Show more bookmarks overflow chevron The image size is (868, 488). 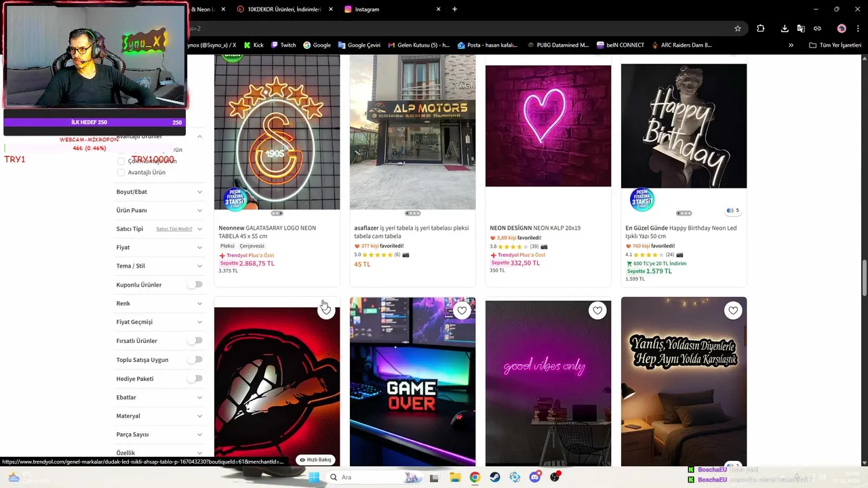791,45
